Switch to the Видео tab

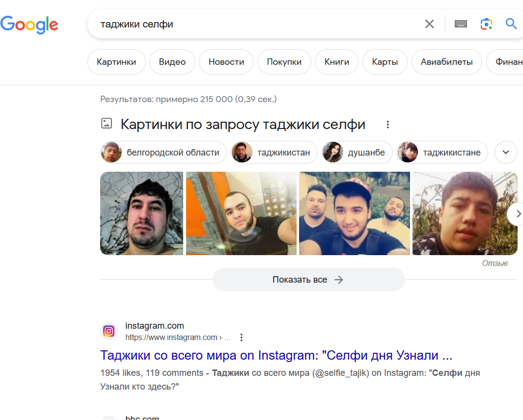point(172,62)
